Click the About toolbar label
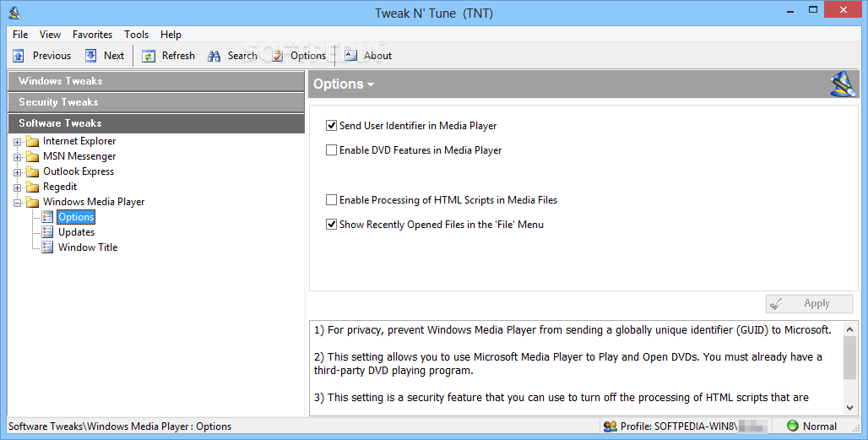 pyautogui.click(x=377, y=56)
